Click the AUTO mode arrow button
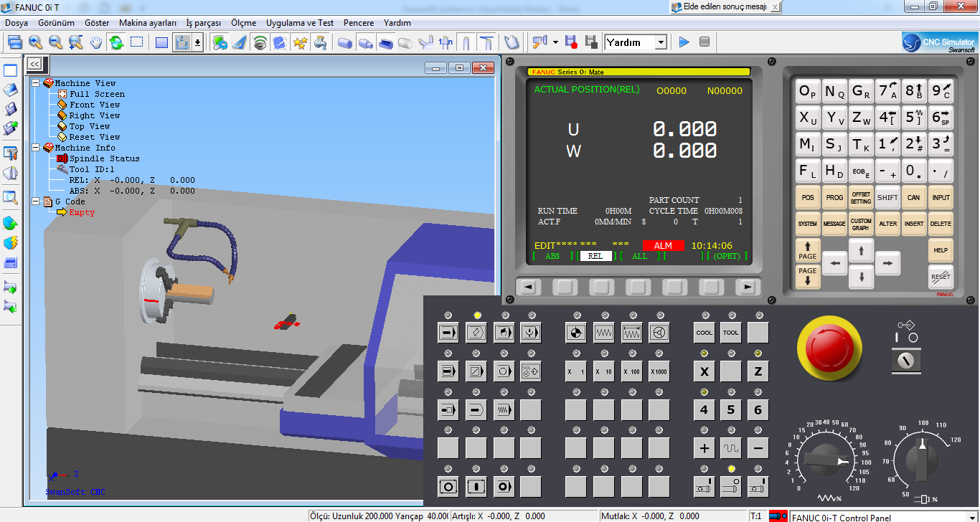 point(448,333)
